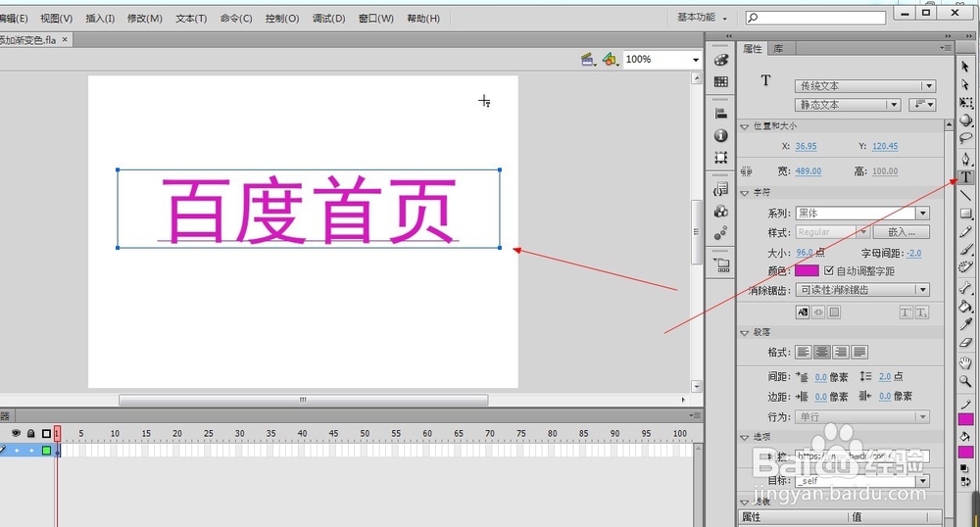
Task: Open the text type dropdown 静态文本
Action: (848, 104)
